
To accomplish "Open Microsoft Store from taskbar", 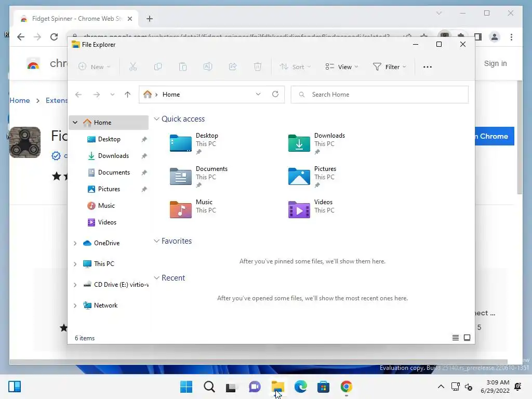I will [x=323, y=387].
